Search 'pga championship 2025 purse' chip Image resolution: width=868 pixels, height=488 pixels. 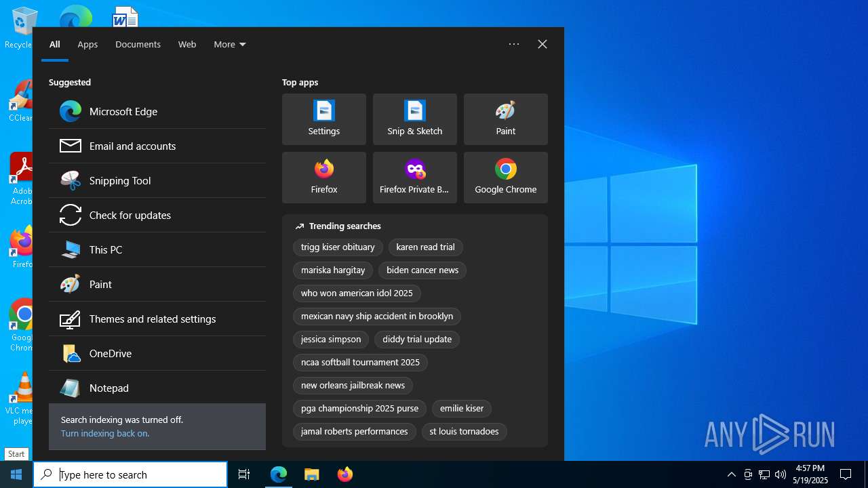(359, 409)
